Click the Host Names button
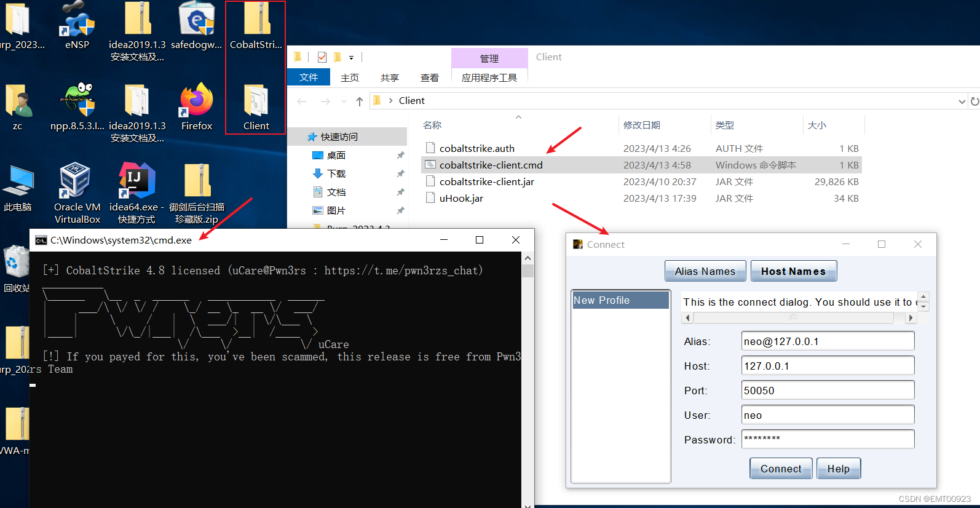980x508 pixels. click(x=794, y=271)
